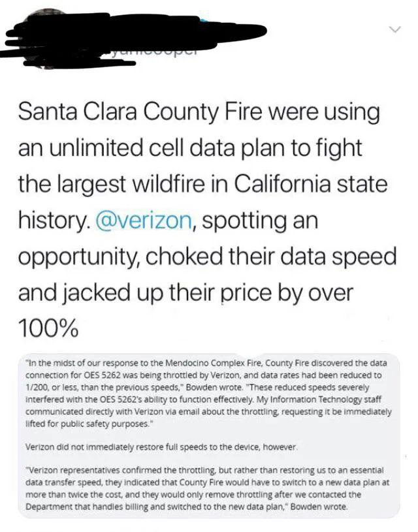Click the "100%" text in the tweet

pyautogui.click(x=48, y=329)
